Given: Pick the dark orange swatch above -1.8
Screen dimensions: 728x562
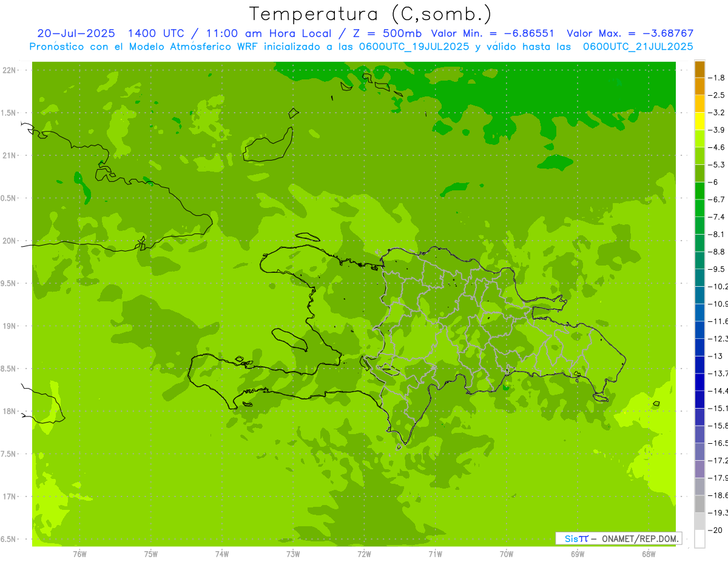Looking at the screenshot, I should coord(699,69).
